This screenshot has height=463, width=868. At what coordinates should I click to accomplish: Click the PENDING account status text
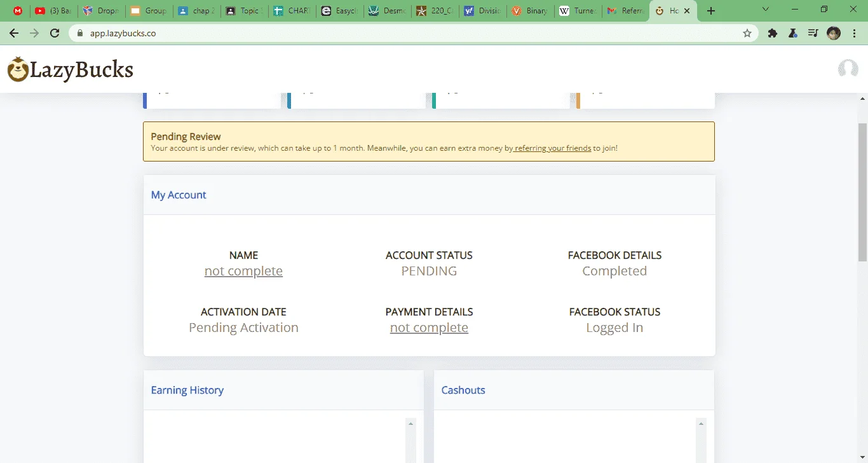[429, 271]
